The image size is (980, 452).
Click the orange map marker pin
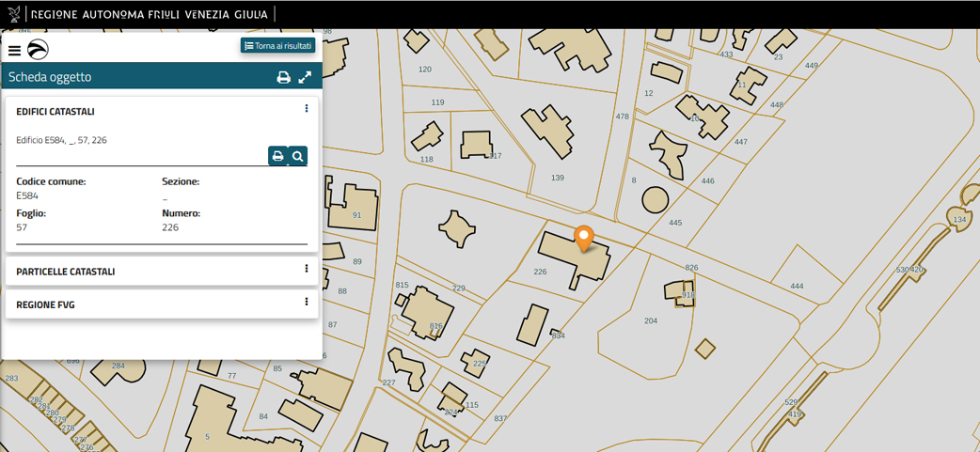pyautogui.click(x=584, y=237)
